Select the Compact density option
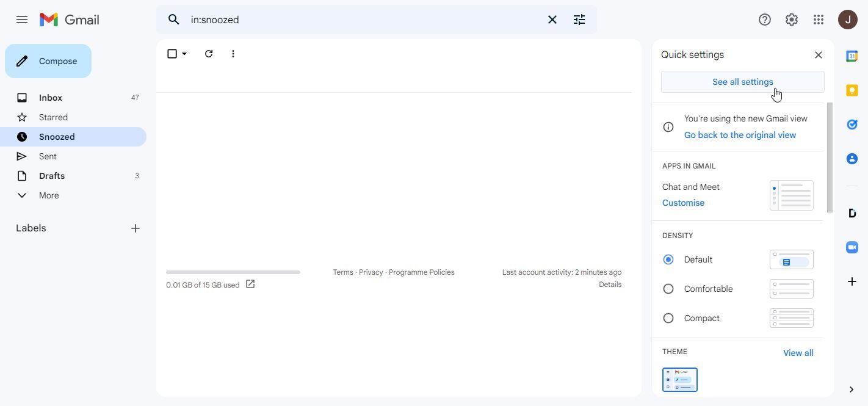The width and height of the screenshot is (868, 406). coord(668,318)
